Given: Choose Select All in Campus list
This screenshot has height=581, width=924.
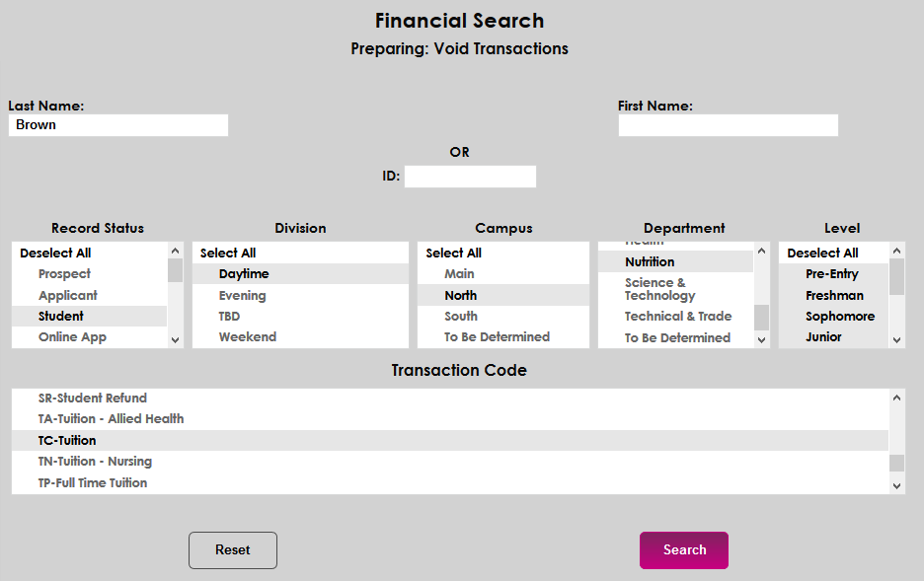Looking at the screenshot, I should click(x=454, y=254).
